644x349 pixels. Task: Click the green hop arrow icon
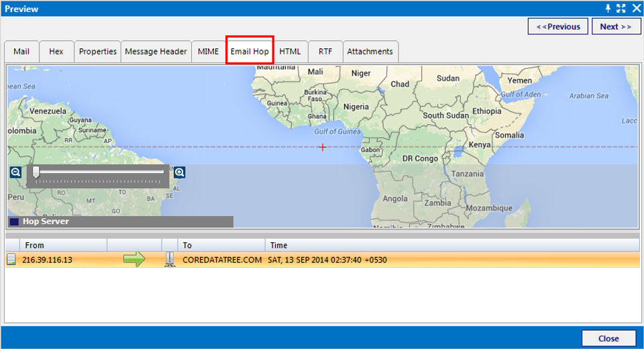(134, 259)
